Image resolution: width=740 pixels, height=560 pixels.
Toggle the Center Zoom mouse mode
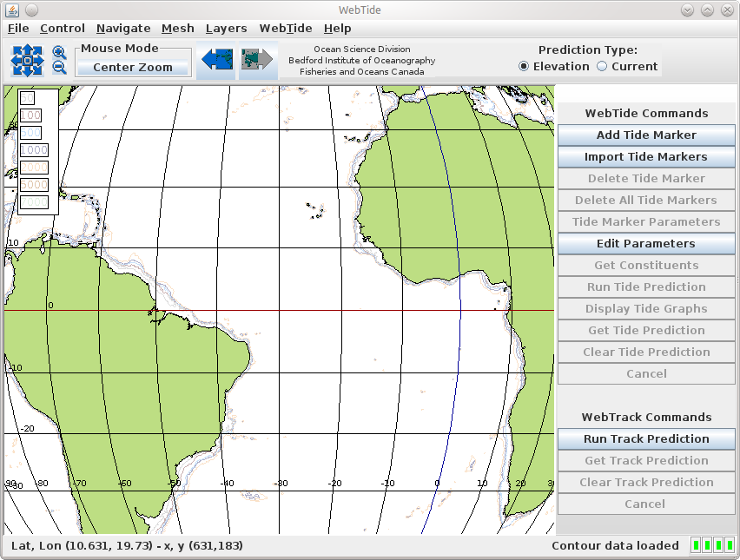coord(133,68)
